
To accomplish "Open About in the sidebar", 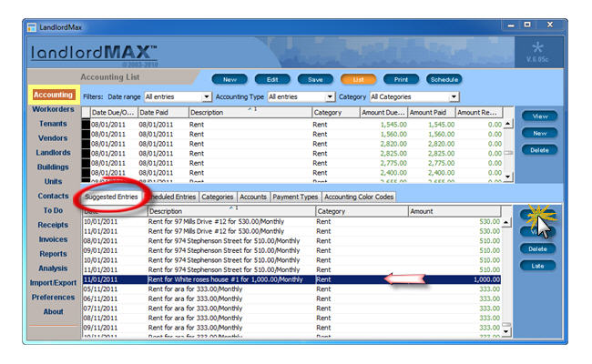I will point(53,311).
